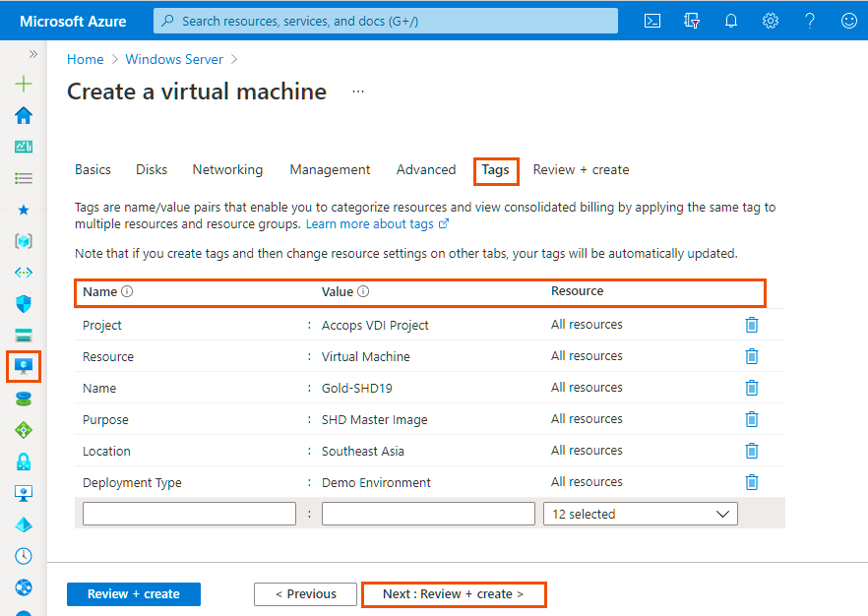Open the green and blue disk icon
The height and width of the screenshot is (616, 868).
[x=24, y=399]
